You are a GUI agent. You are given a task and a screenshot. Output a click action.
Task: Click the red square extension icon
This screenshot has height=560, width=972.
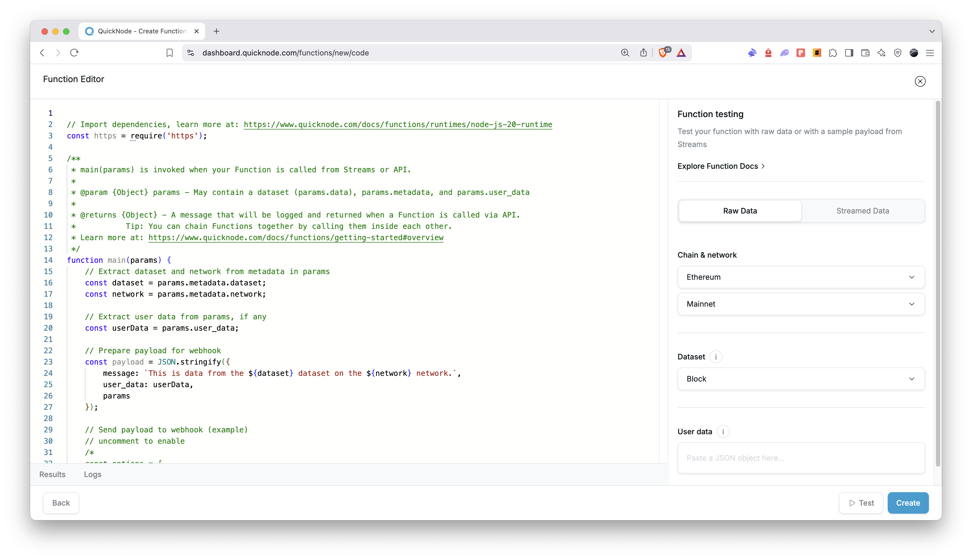pos(800,53)
